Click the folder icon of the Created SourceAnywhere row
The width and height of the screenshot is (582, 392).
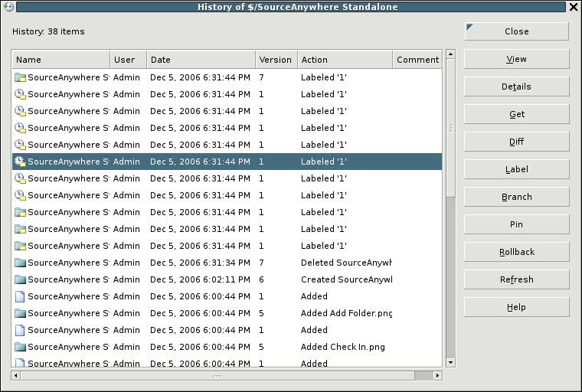click(x=20, y=279)
